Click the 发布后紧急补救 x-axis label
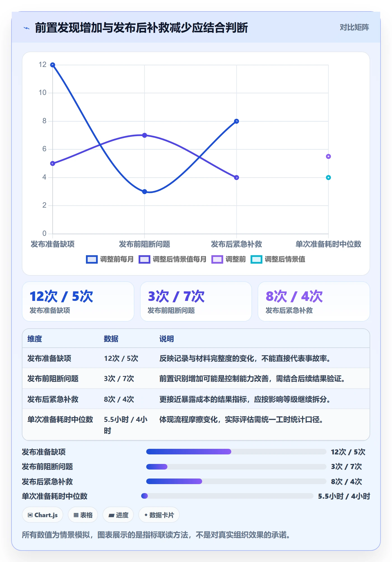 tap(236, 244)
